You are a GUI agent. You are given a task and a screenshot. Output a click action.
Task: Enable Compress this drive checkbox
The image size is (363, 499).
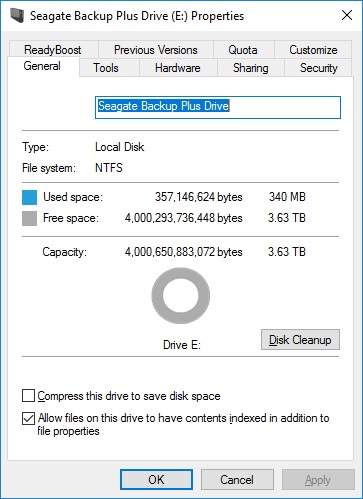click(x=28, y=396)
